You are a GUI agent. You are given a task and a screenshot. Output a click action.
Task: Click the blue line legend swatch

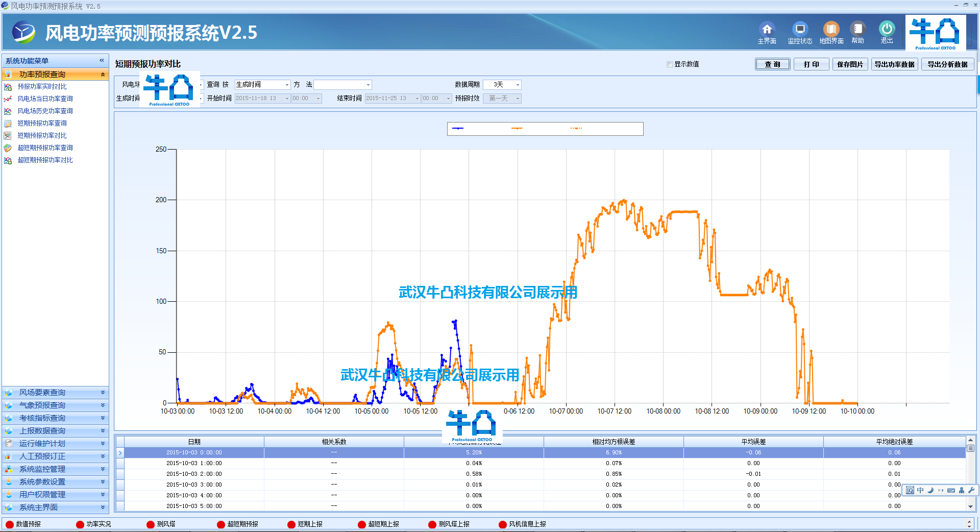pyautogui.click(x=458, y=129)
